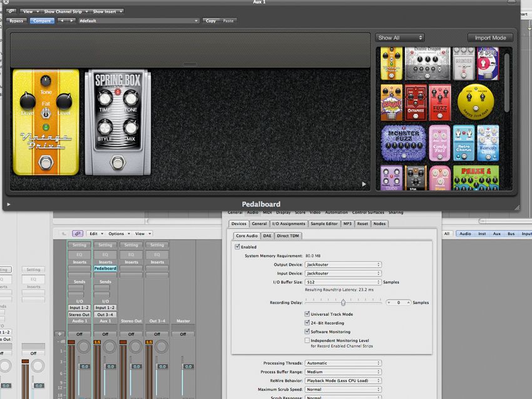Open the Processing Threads dropdown
This screenshot has height=399, width=532.
343,363
